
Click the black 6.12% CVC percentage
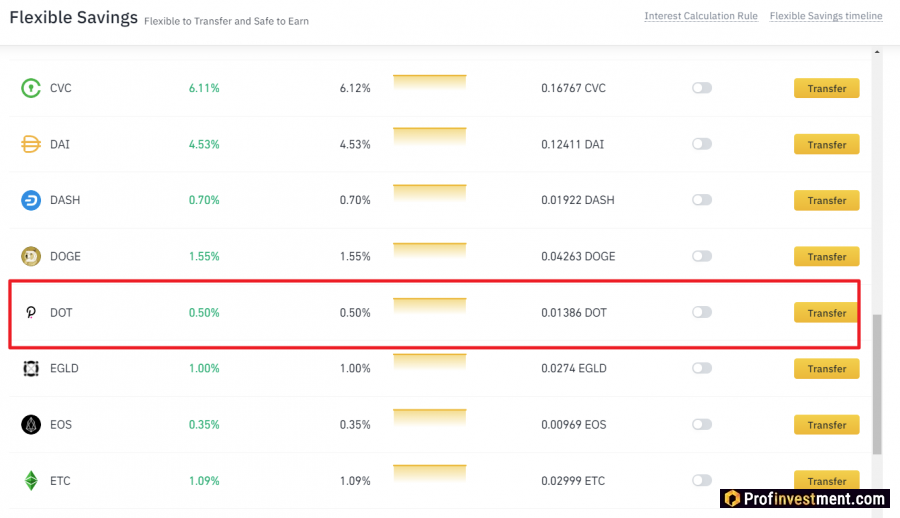(355, 88)
